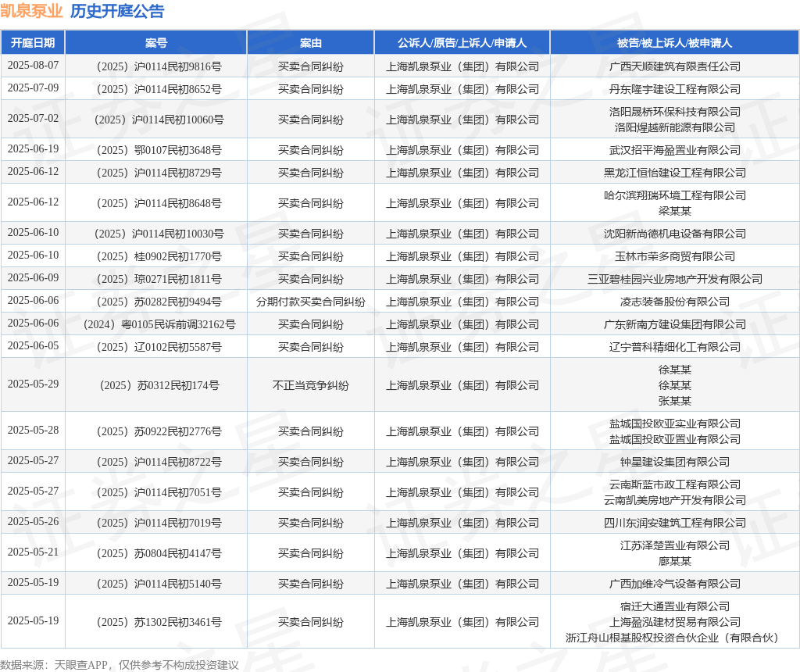Screen dimensions: 800x672
Task: Select the date 2025-05-21
Action: coord(33,552)
